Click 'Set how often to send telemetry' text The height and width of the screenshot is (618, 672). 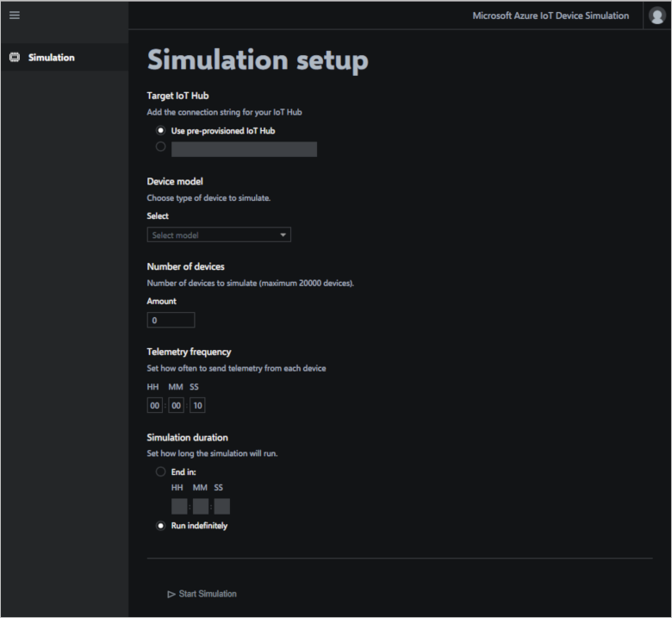(x=237, y=368)
